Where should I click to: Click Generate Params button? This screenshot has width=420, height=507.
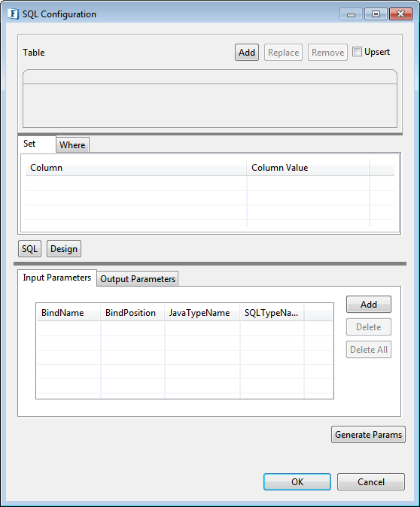[368, 435]
